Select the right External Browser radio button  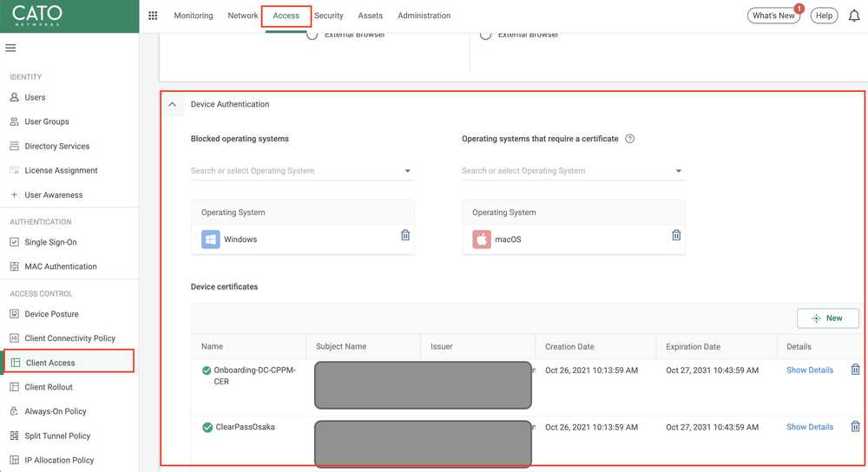tap(486, 35)
